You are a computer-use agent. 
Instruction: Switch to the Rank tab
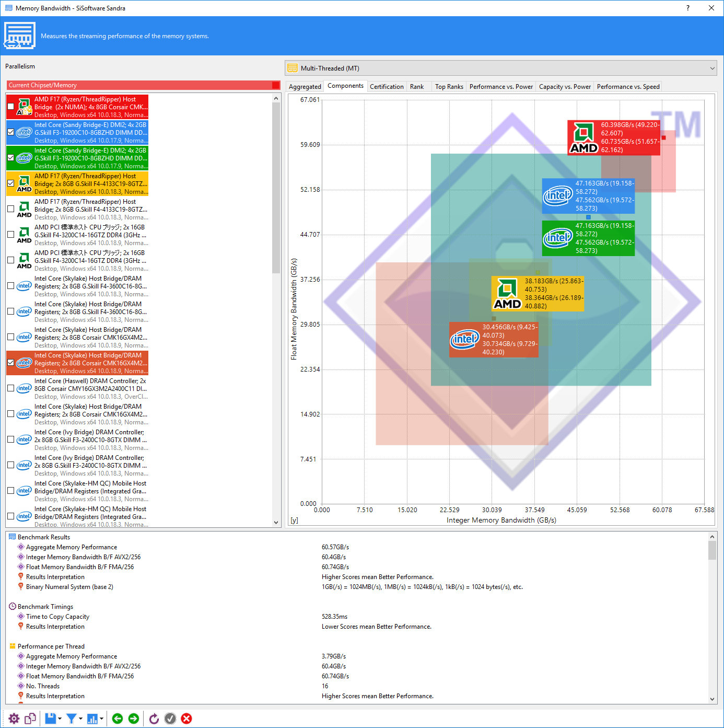point(417,87)
